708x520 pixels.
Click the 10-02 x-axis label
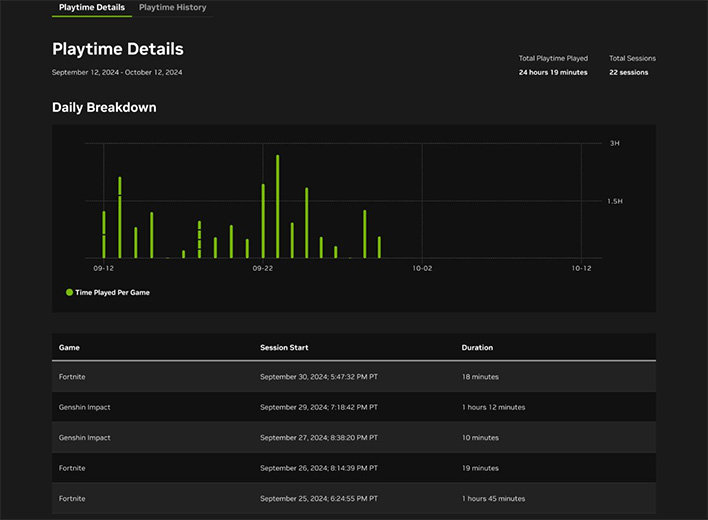[422, 268]
